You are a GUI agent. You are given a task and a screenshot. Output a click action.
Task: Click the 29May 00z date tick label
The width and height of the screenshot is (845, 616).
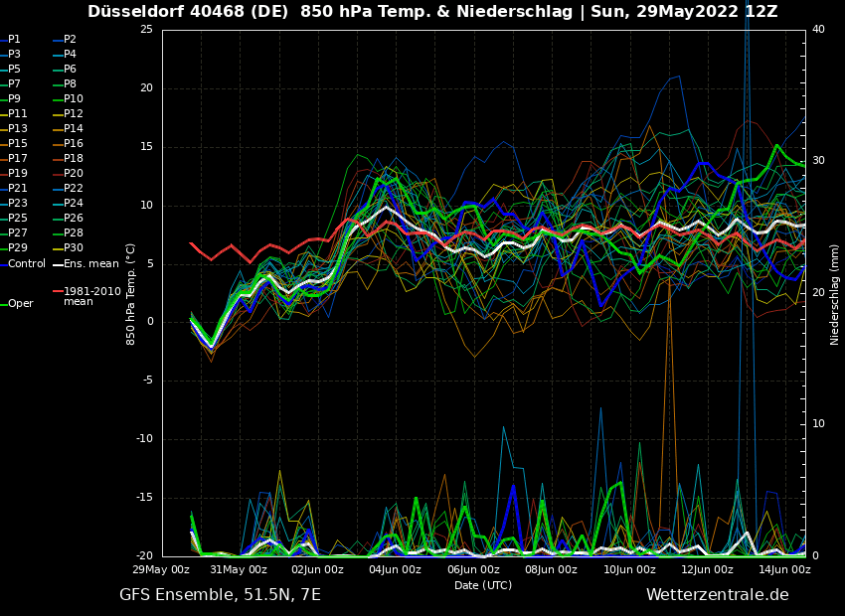click(x=162, y=569)
